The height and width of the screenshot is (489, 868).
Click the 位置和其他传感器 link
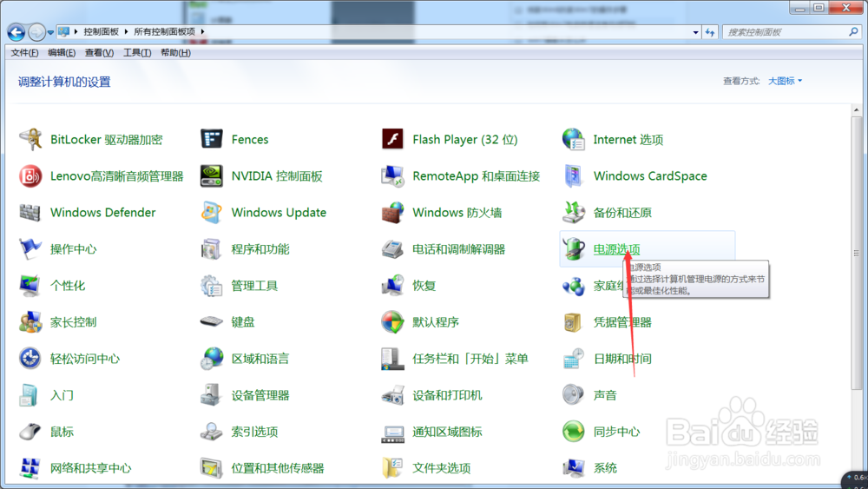tap(278, 468)
